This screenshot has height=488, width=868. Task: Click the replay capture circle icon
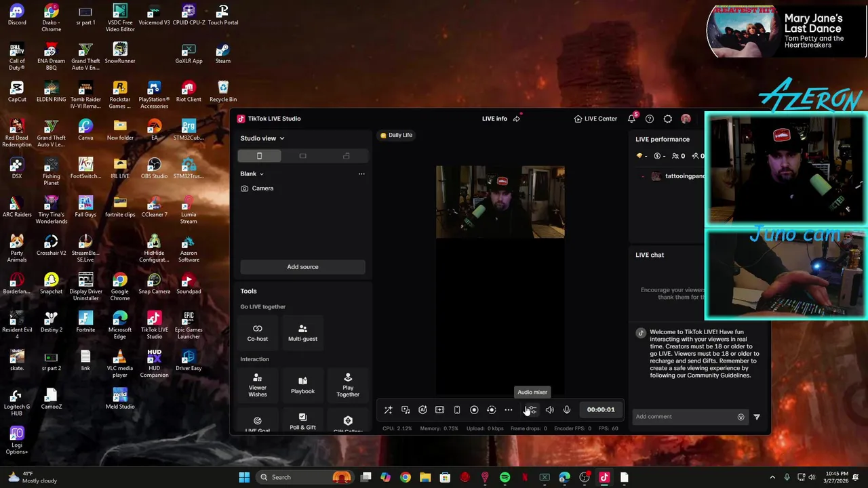491,410
